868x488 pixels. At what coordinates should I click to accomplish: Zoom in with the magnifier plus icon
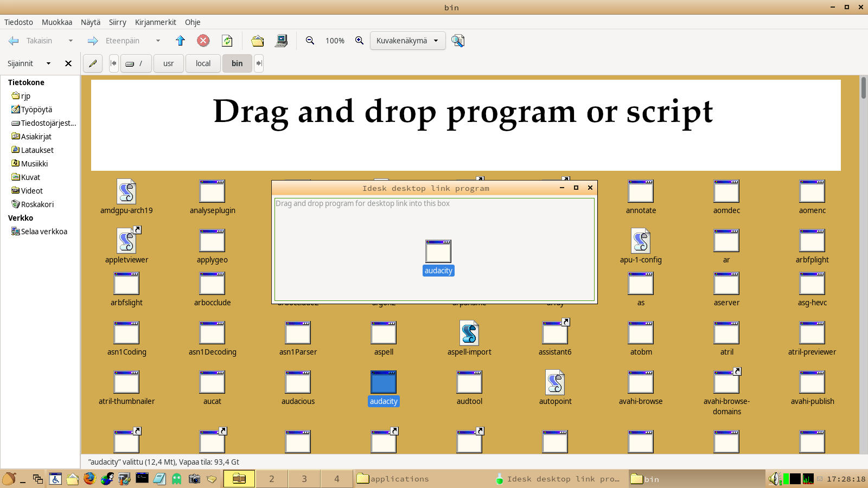click(359, 41)
